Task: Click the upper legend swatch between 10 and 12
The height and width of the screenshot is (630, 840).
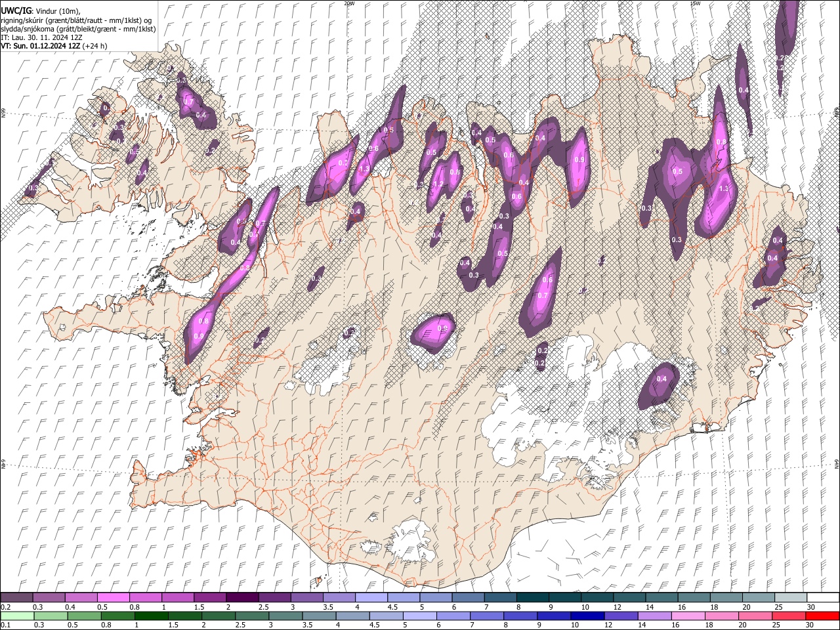Action: [597, 597]
